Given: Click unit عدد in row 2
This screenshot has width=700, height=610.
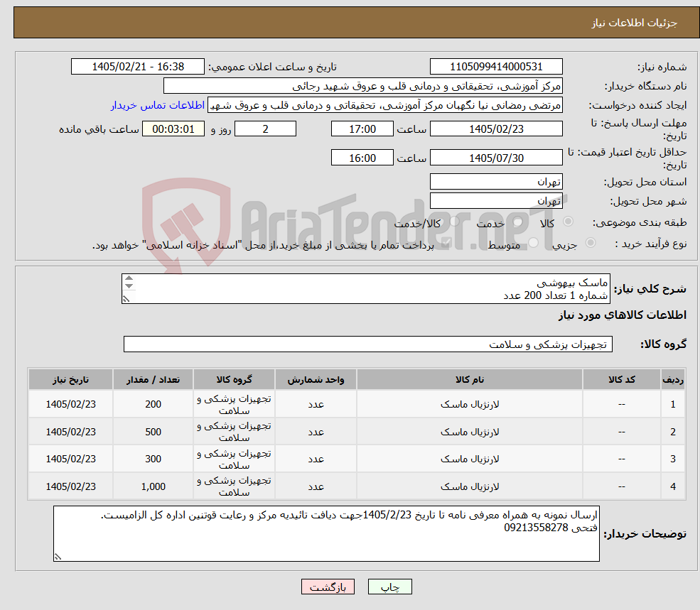Looking at the screenshot, I should coord(316,432).
